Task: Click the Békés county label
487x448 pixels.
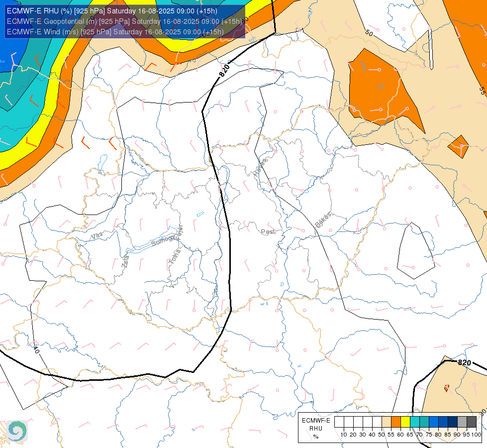Action: pyautogui.click(x=323, y=220)
